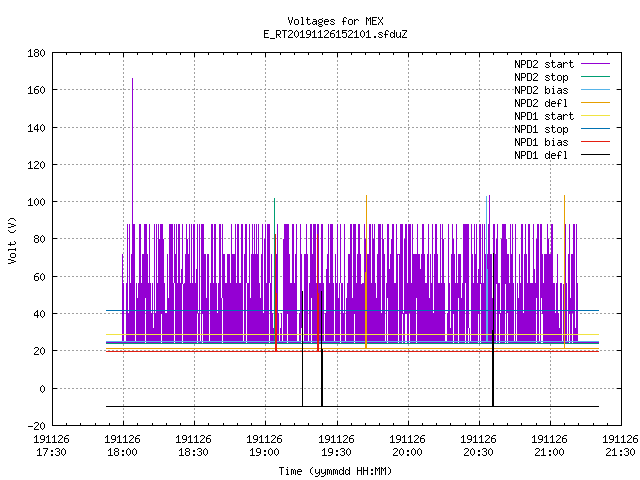Click the y-axis tick value 160

[36, 90]
